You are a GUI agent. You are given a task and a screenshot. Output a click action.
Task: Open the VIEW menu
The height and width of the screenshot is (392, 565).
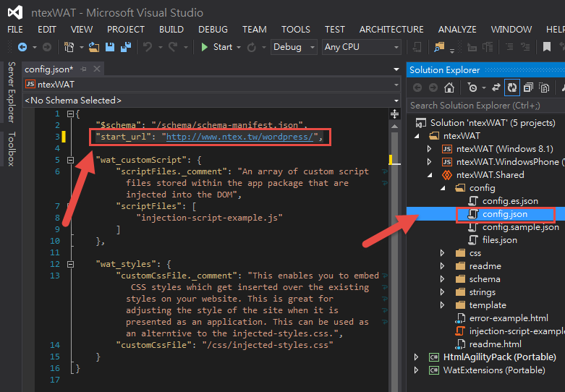point(82,29)
